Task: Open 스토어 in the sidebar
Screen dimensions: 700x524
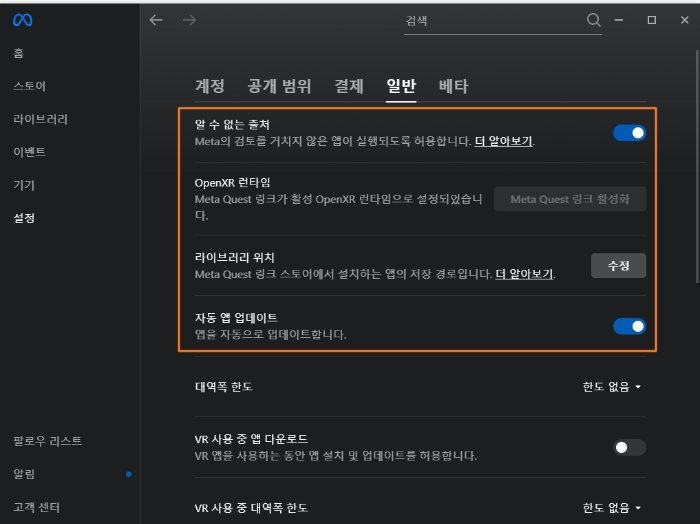Action: (29, 86)
